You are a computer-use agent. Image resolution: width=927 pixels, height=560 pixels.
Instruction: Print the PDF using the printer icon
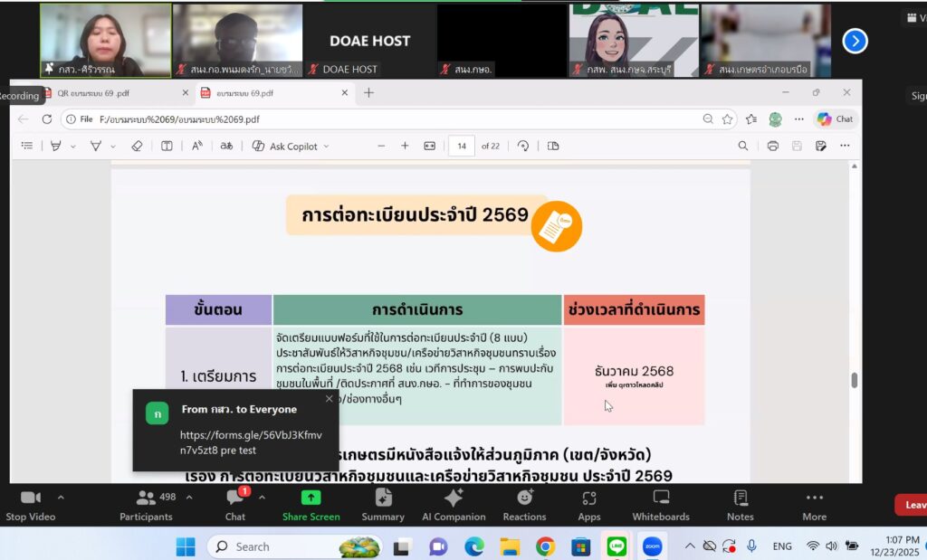pyautogui.click(x=772, y=146)
